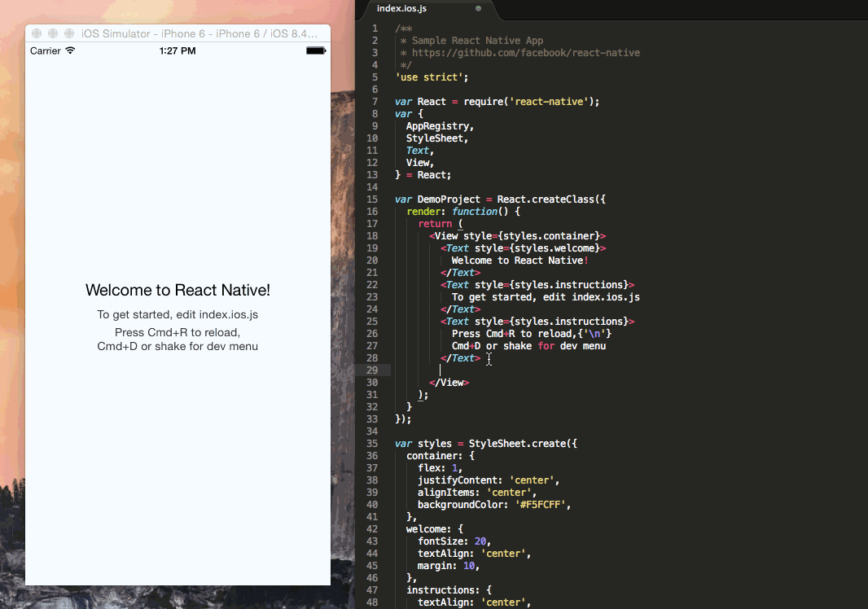Click the justifyContent property line
Viewport: 868px width, 609px height.
489,480
